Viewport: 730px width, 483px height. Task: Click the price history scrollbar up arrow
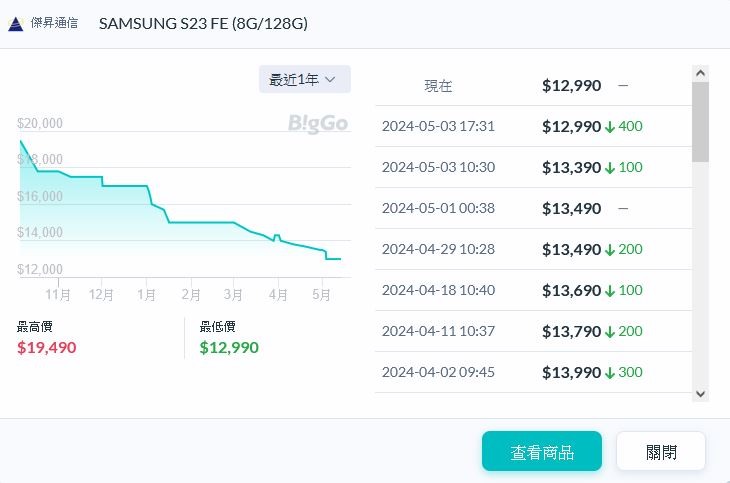(700, 73)
